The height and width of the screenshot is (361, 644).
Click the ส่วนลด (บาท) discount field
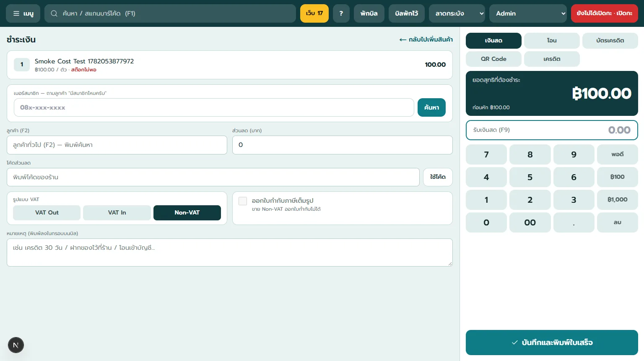coord(343,145)
